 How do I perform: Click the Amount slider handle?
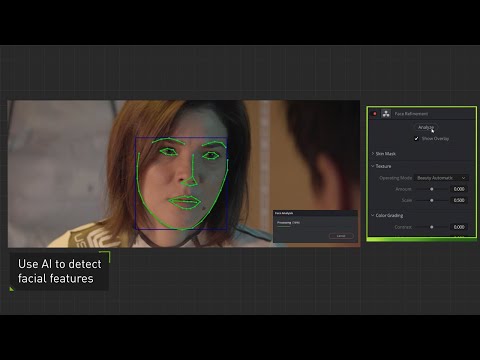point(432,189)
